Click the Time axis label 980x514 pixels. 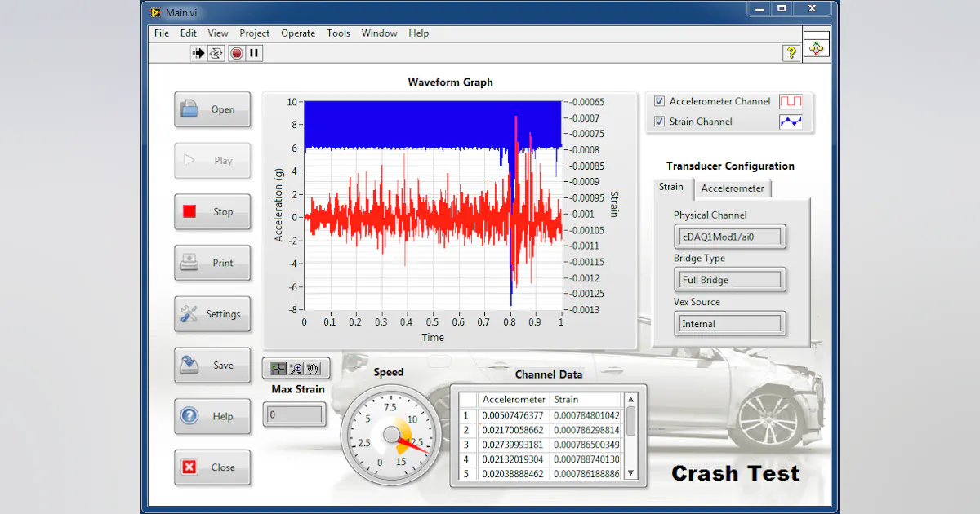pos(433,337)
